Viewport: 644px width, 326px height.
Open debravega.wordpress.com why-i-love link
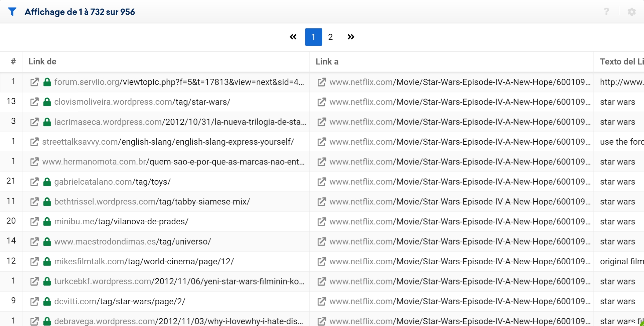[179, 321]
